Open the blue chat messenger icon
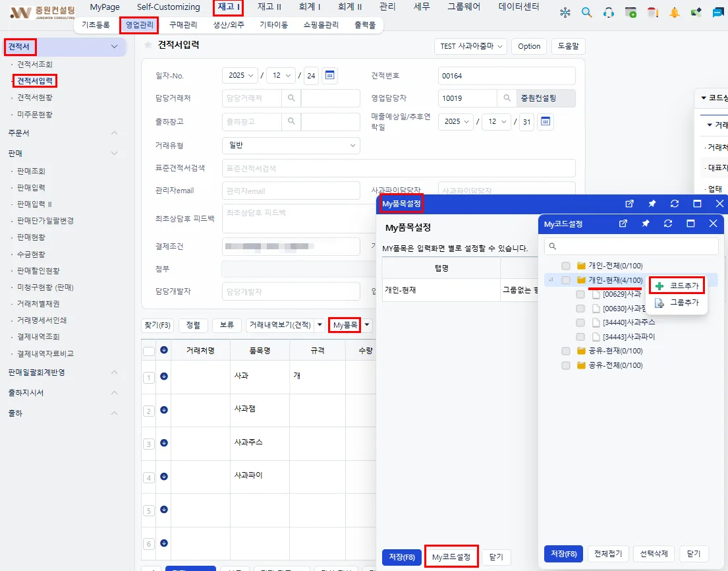 click(x=717, y=13)
